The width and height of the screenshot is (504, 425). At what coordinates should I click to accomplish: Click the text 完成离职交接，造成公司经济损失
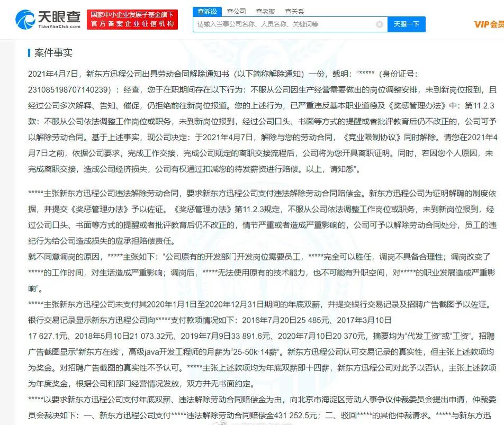[87, 169]
